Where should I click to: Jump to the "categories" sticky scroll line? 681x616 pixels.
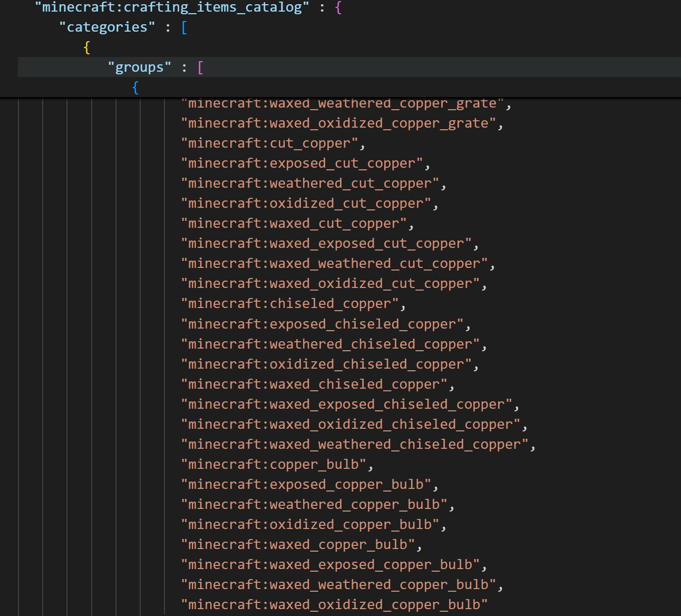tap(107, 27)
